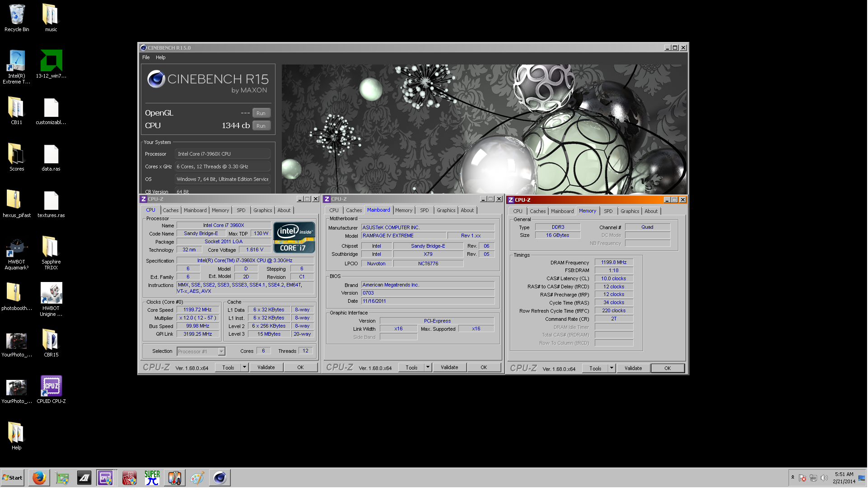The height and width of the screenshot is (490, 868).
Task: Open the CB11 folder icon
Action: point(17,111)
